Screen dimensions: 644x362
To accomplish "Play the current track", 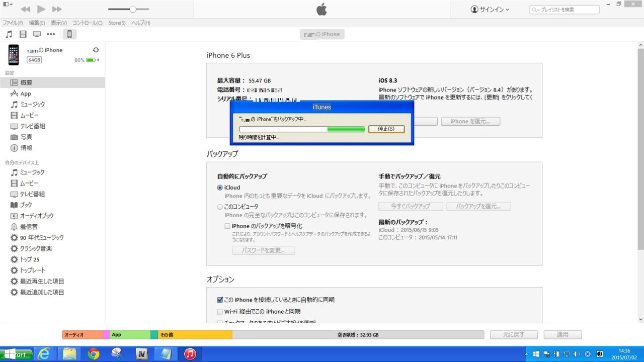I will (x=41, y=9).
